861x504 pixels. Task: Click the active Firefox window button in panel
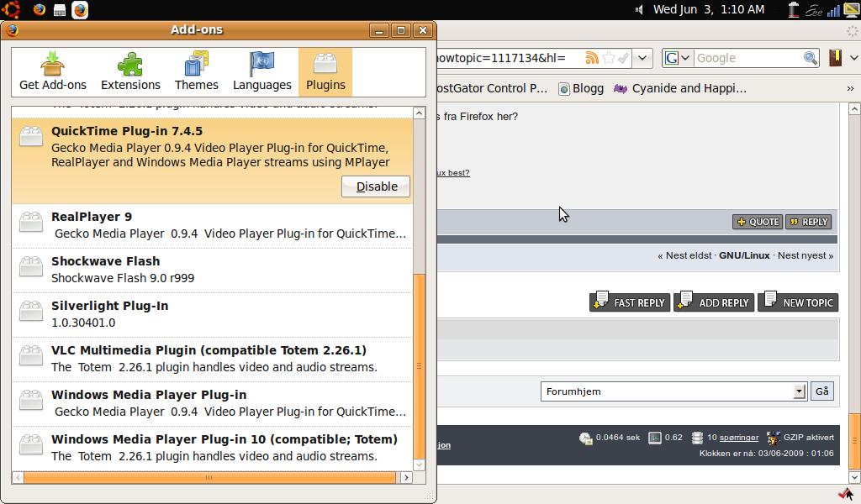click(x=80, y=10)
